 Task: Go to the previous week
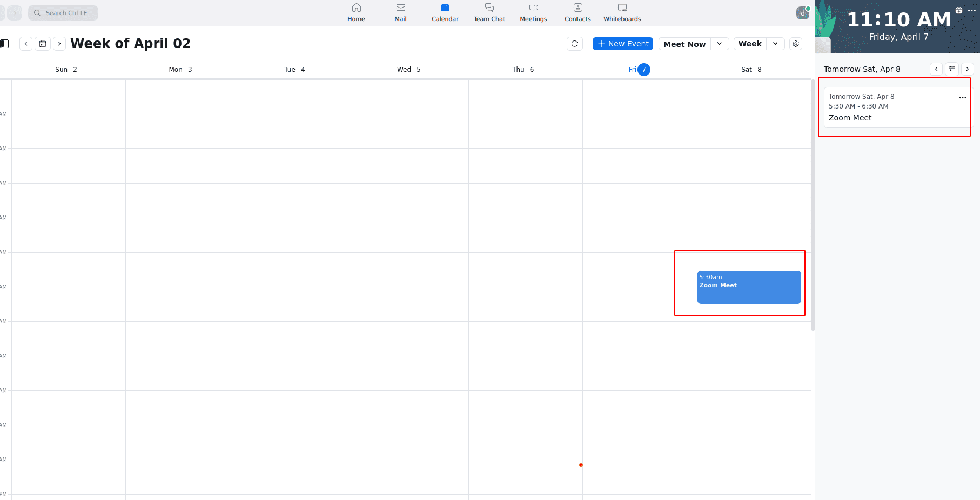26,44
